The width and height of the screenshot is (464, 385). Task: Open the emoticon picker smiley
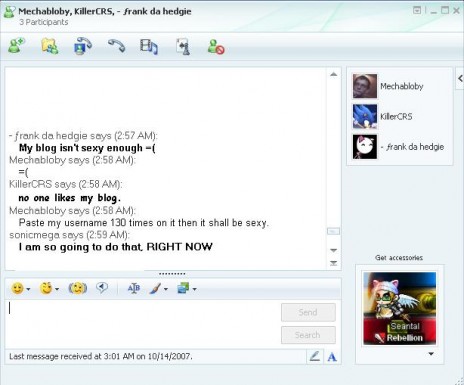pos(18,288)
